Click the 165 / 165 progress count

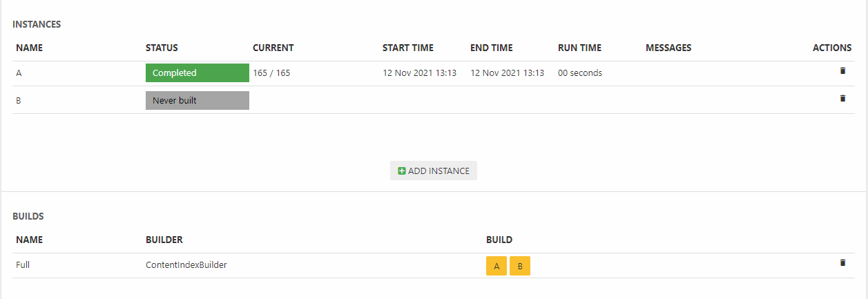point(271,73)
